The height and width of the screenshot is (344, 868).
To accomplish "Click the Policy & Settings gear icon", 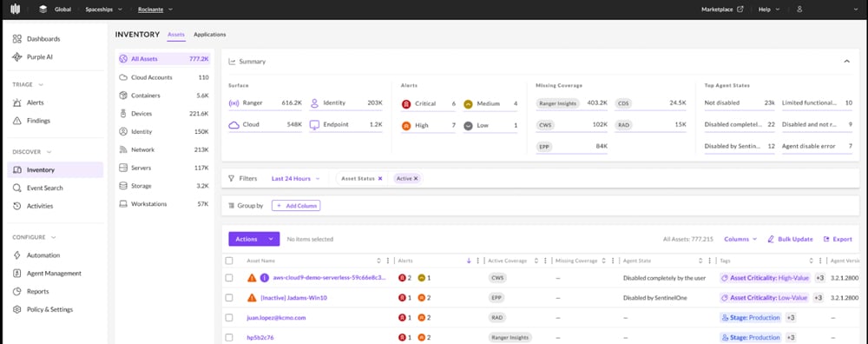I will click(17, 309).
